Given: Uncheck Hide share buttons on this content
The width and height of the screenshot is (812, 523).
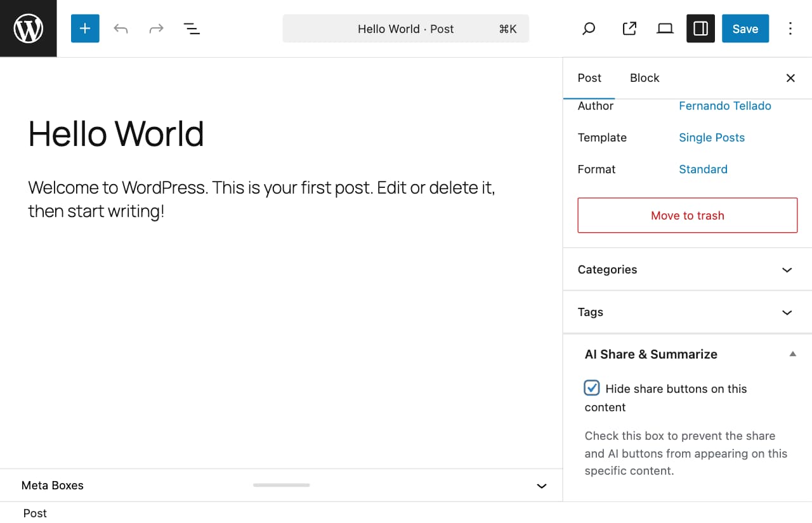Looking at the screenshot, I should point(592,388).
